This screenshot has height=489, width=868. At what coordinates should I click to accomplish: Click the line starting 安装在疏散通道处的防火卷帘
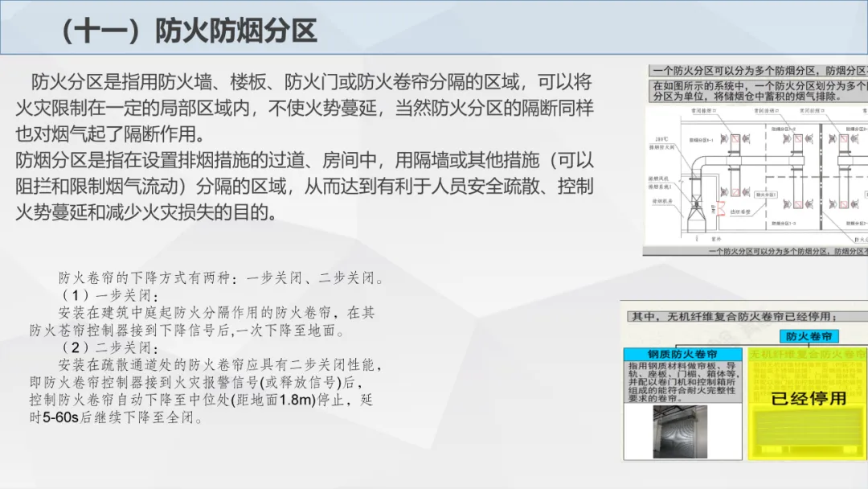(220, 365)
